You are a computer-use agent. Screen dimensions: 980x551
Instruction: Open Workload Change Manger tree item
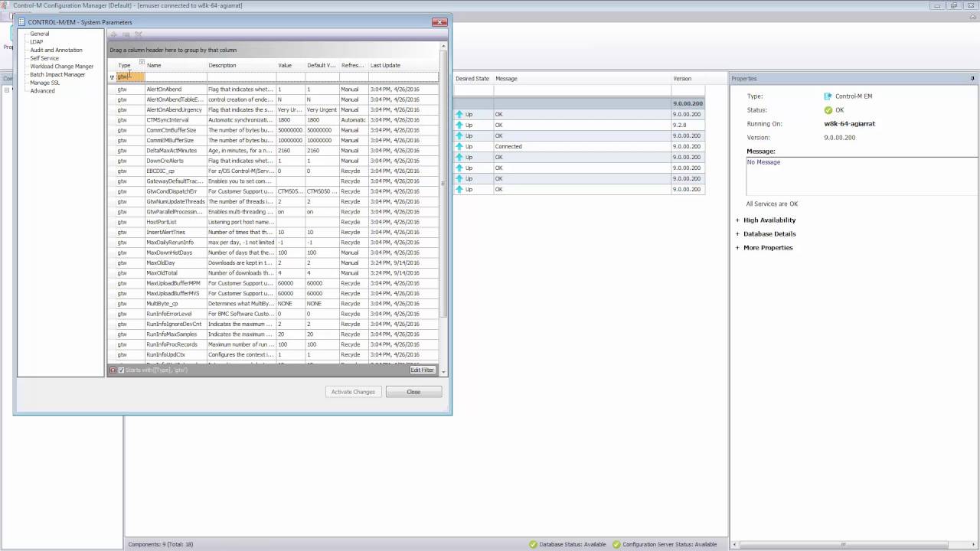click(61, 67)
